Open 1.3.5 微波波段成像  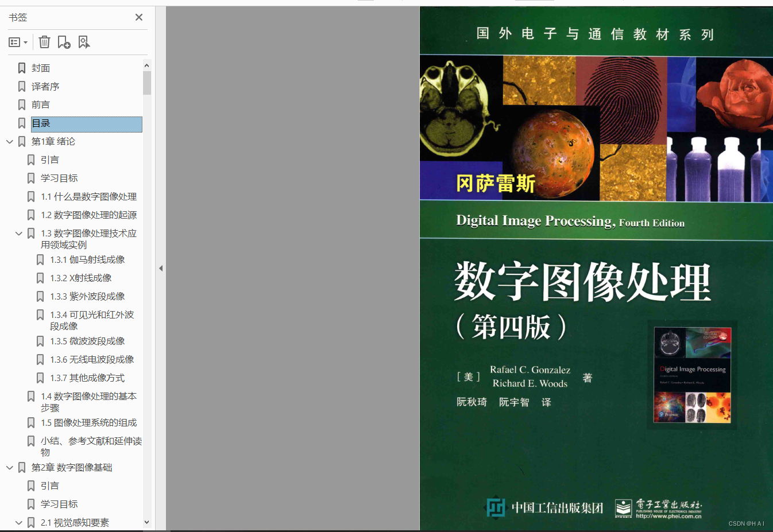[x=87, y=341]
